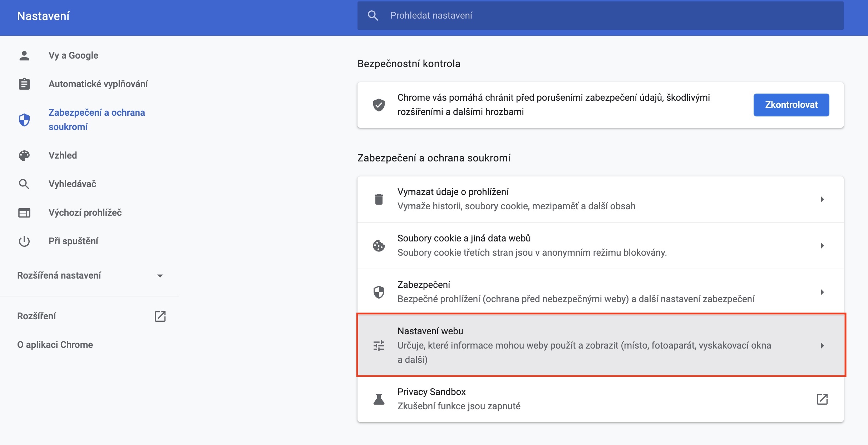The image size is (868, 445).
Task: Expand the Soubory cookie a jiná data webů arrow
Action: tap(822, 246)
